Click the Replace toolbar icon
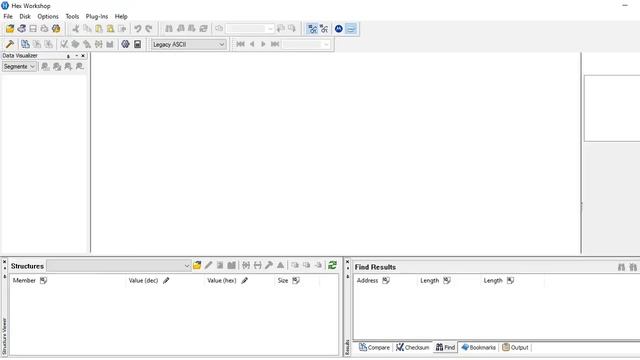Screen dimensions: 640x360 coord(203,29)
